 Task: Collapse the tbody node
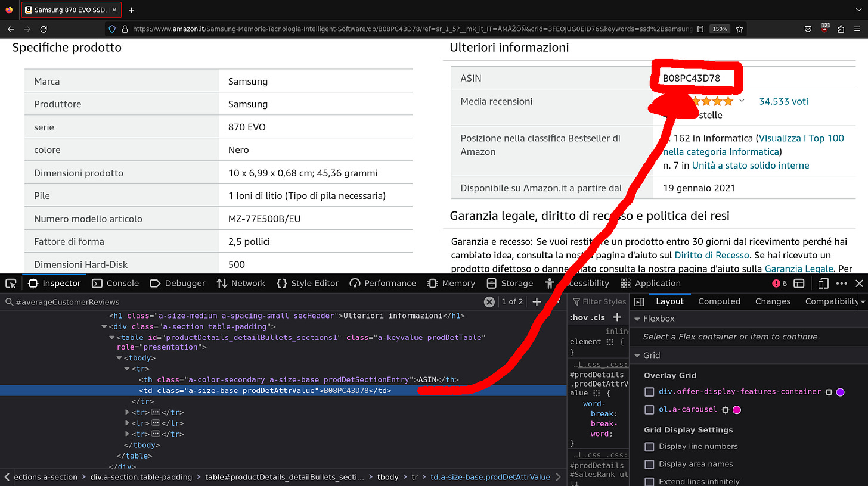pos(119,359)
